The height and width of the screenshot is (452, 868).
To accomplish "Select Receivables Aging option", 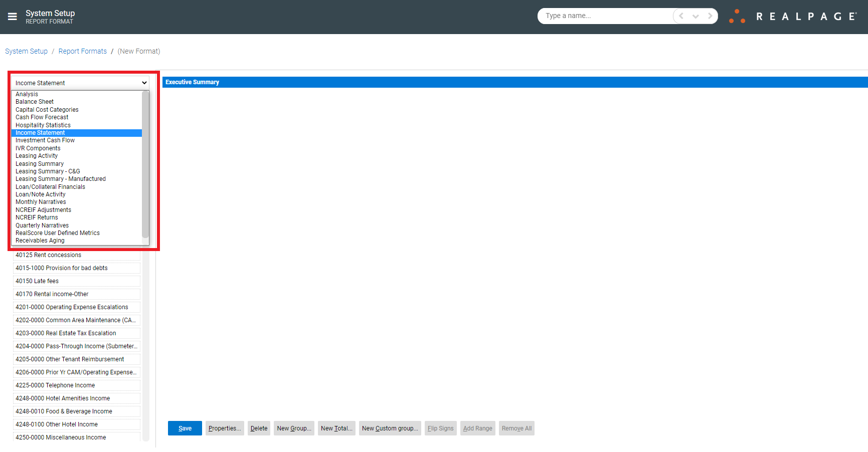I will pos(77,241).
